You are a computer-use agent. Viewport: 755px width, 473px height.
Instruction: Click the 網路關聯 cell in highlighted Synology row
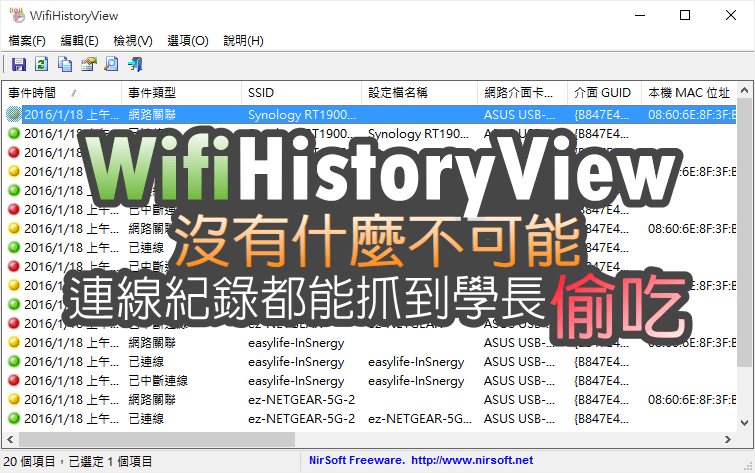point(152,115)
